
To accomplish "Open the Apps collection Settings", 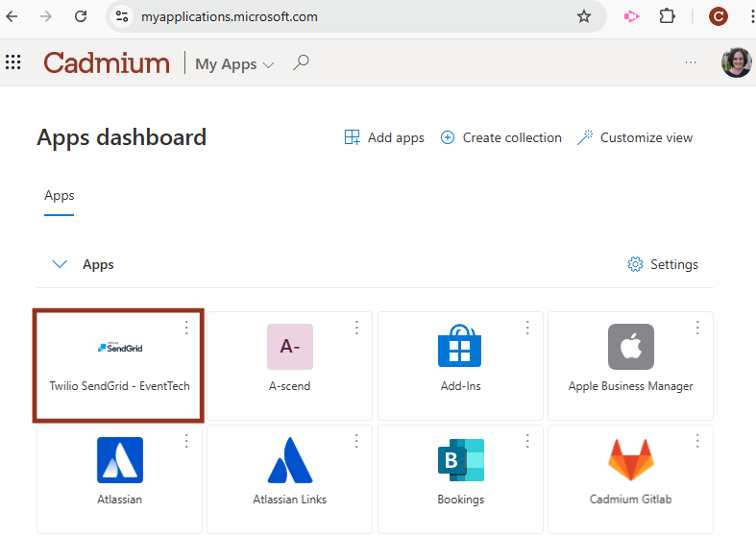I will coord(663,264).
